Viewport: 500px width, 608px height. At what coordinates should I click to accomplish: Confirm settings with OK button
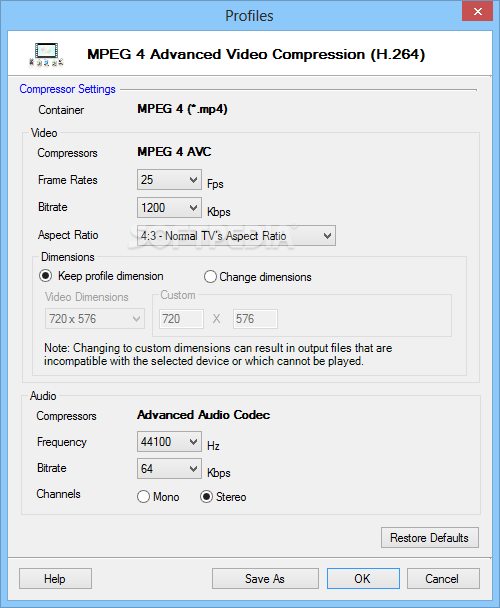pyautogui.click(x=363, y=579)
